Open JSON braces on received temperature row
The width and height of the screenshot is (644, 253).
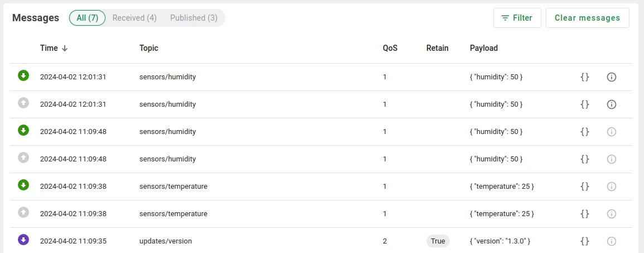[585, 187]
